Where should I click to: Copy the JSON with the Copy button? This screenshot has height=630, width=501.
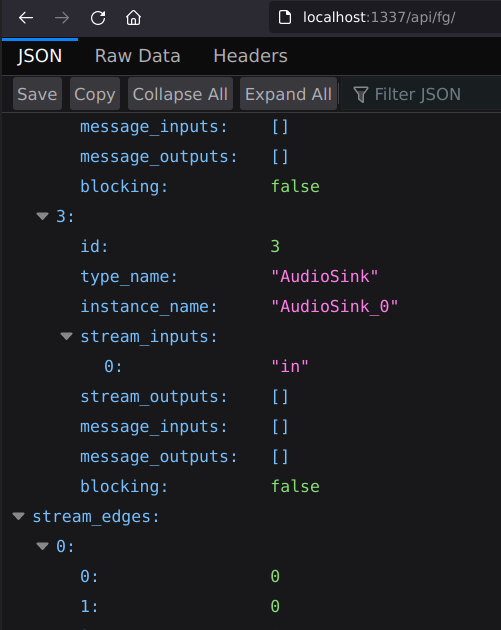pyautogui.click(x=95, y=94)
